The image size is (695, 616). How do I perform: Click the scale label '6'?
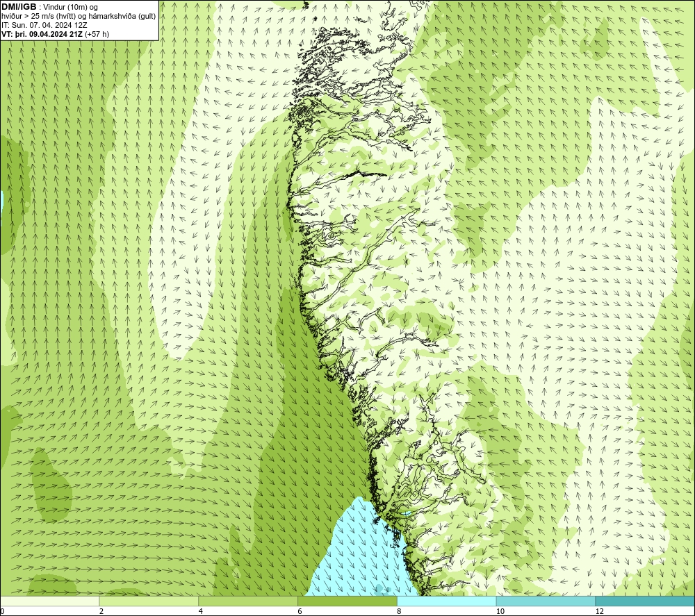(300, 612)
